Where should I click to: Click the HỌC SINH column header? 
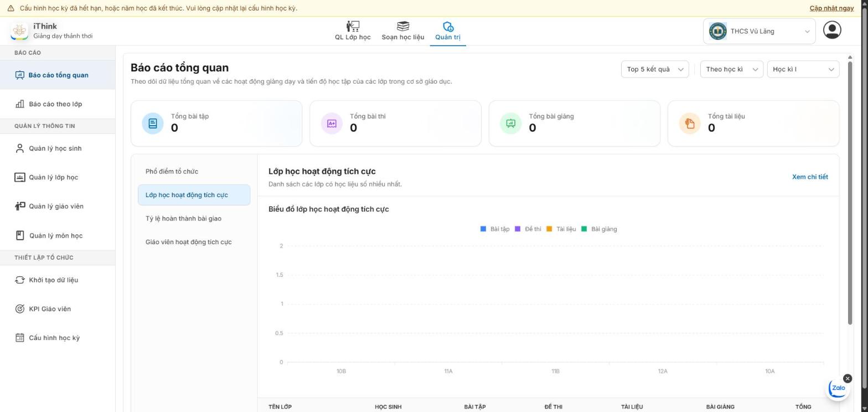pyautogui.click(x=388, y=407)
